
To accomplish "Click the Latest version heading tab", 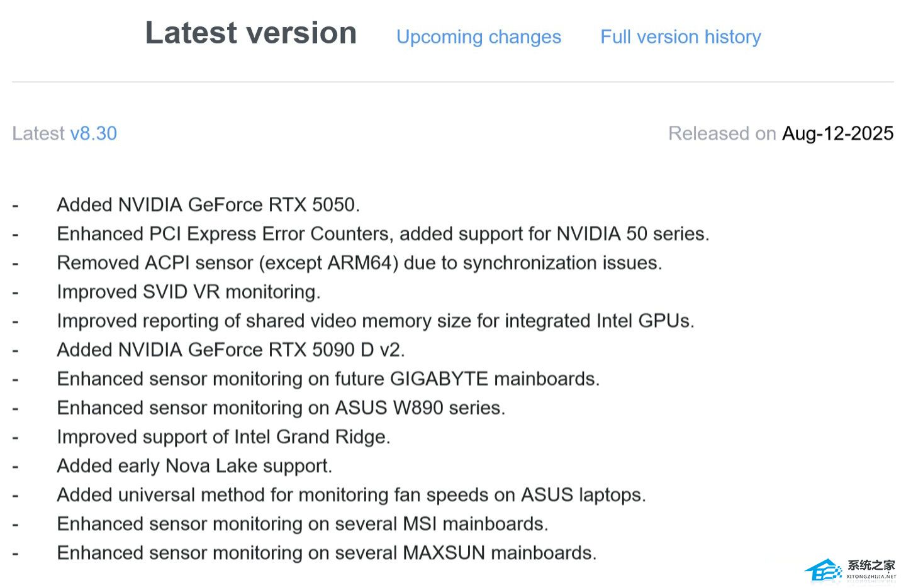I will (250, 33).
